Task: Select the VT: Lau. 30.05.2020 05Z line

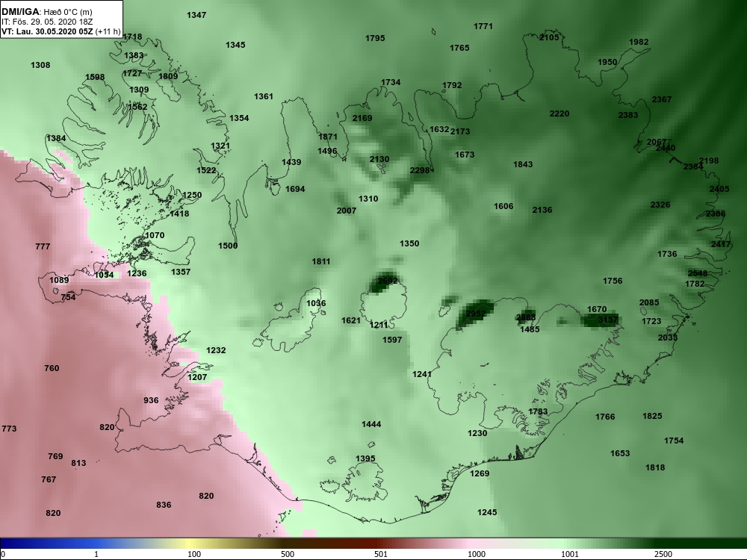Action: 61,31
